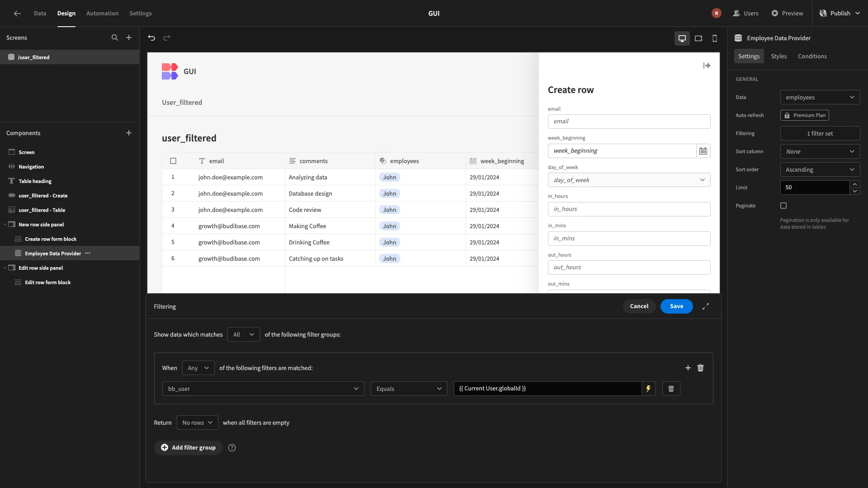Image resolution: width=868 pixels, height=488 pixels.
Task: Switch to the Styles tab
Action: (x=778, y=56)
